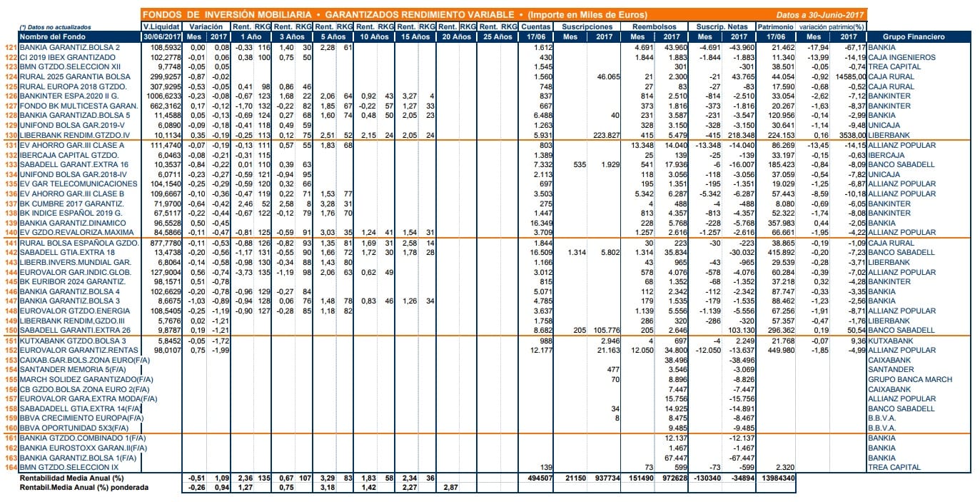Select fund name EV GZDO.REVALORIZA.MAXIMA
The height and width of the screenshot is (502, 980).
coord(77,233)
